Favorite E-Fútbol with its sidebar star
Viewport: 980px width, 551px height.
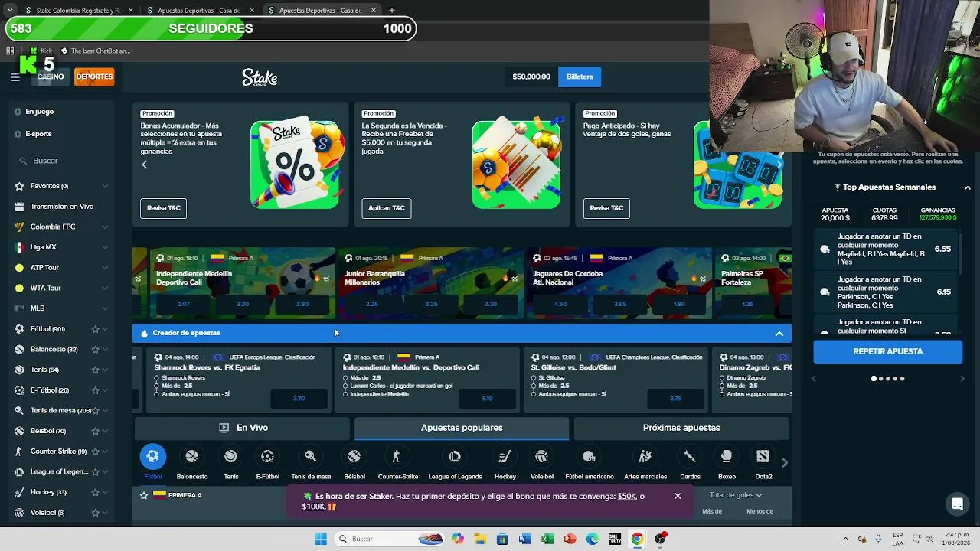click(x=95, y=390)
